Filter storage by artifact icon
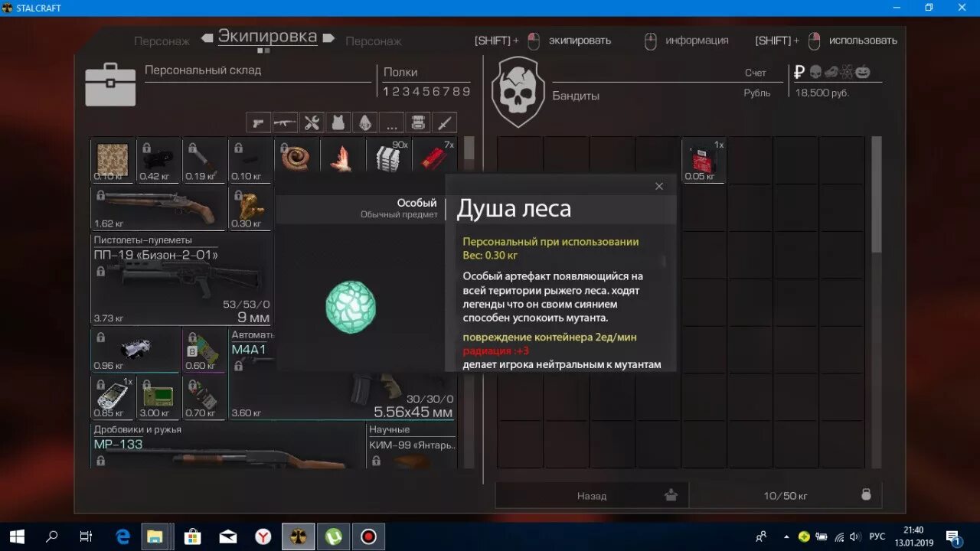This screenshot has width=980, height=551. [x=364, y=122]
